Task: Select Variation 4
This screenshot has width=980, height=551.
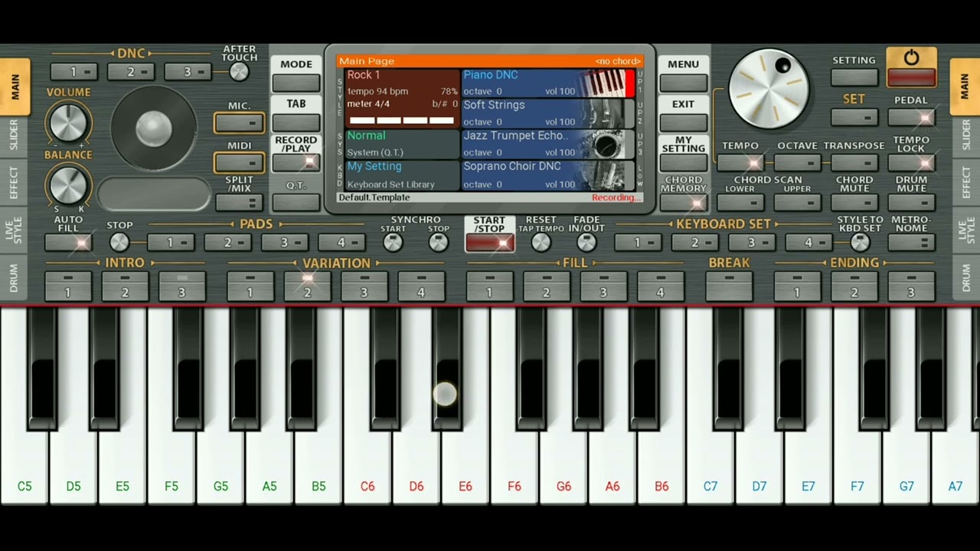Action: pos(421,285)
